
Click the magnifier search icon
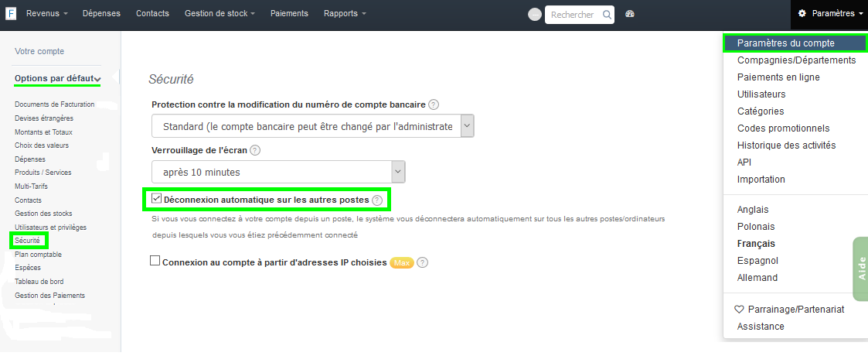[x=607, y=15]
